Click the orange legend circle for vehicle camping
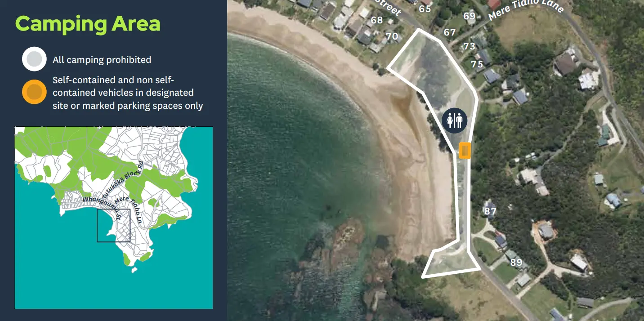This screenshot has height=321, width=644. (35, 92)
